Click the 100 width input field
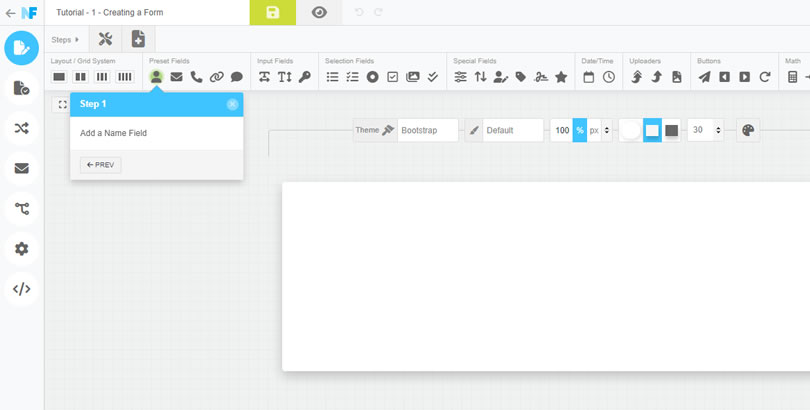The image size is (810, 410). click(x=562, y=130)
